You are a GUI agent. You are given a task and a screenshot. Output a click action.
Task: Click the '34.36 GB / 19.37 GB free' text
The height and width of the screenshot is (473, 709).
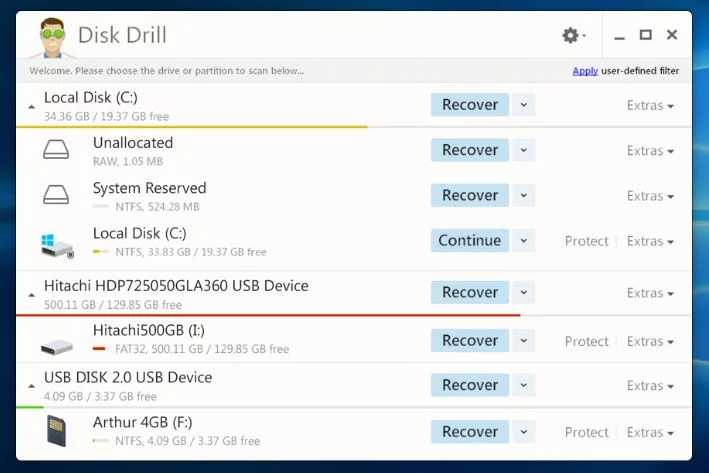tap(106, 117)
